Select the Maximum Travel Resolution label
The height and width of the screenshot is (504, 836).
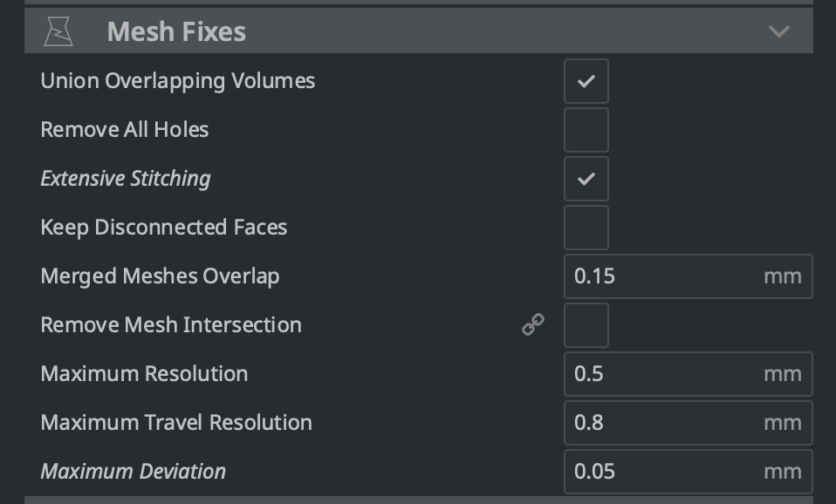click(176, 423)
